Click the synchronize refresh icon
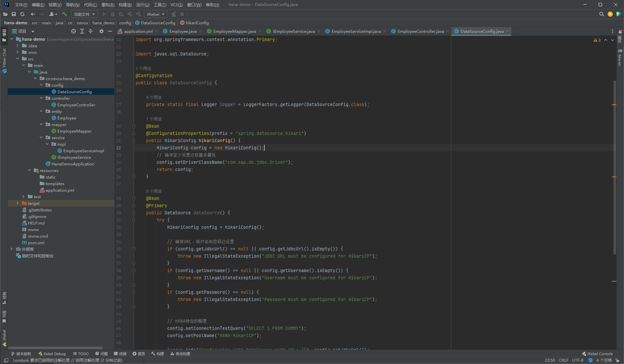Viewport: 624px width, 364px height. pos(22,14)
